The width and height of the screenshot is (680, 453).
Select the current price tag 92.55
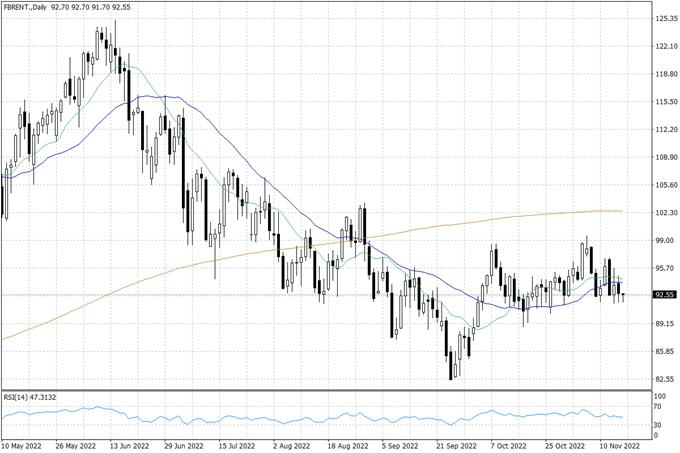661,295
